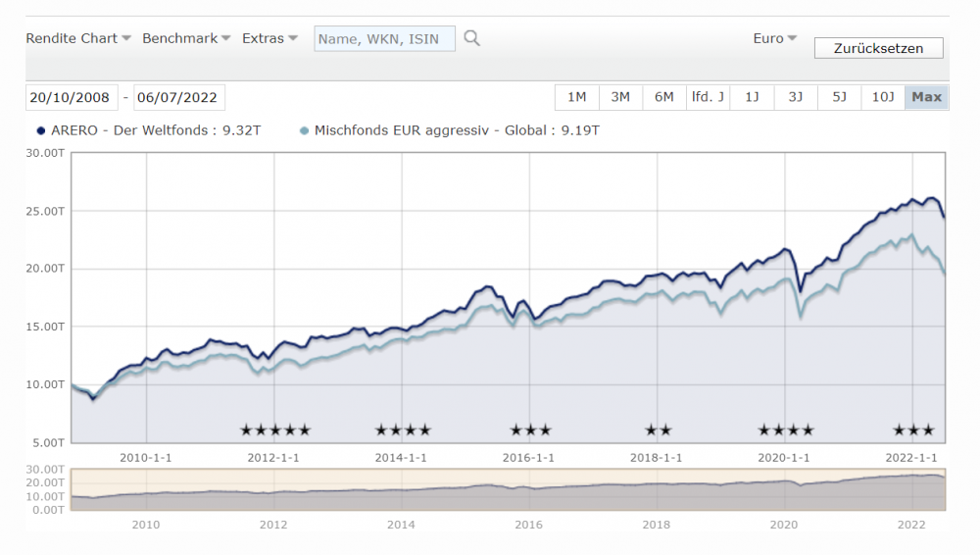Click the start date field 20/10/2008
Image resolution: width=980 pixels, height=555 pixels.
tap(70, 98)
